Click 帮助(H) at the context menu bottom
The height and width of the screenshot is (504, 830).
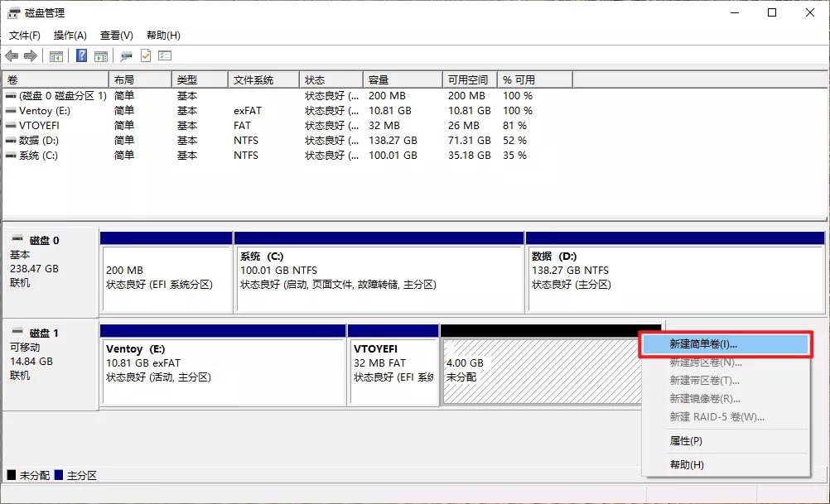[688, 463]
